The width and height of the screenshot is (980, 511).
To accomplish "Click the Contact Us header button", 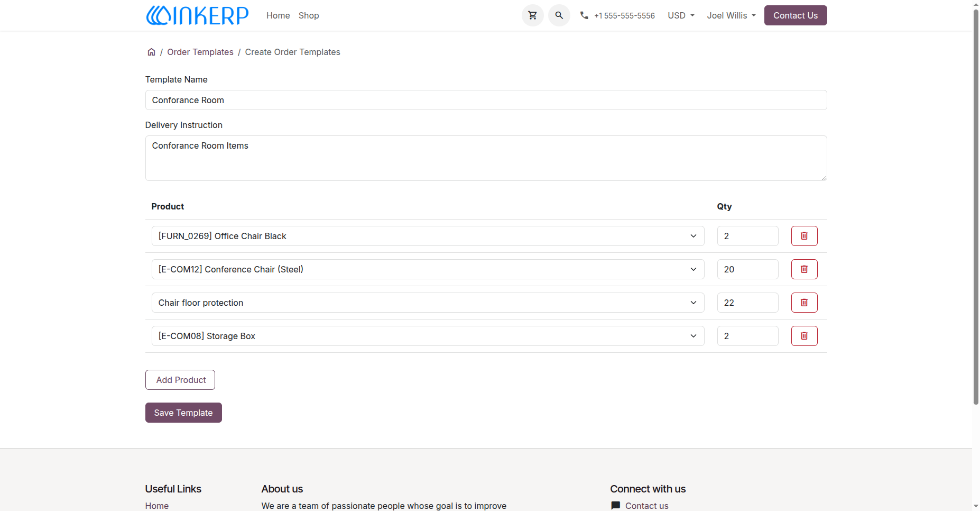I will coord(796,15).
